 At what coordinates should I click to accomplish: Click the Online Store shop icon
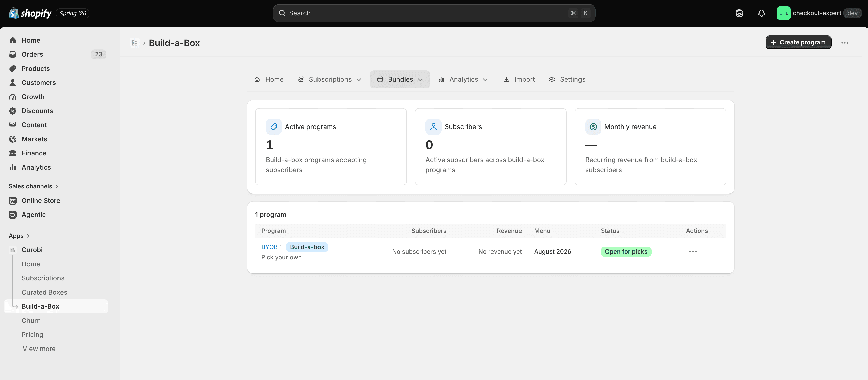coord(13,201)
